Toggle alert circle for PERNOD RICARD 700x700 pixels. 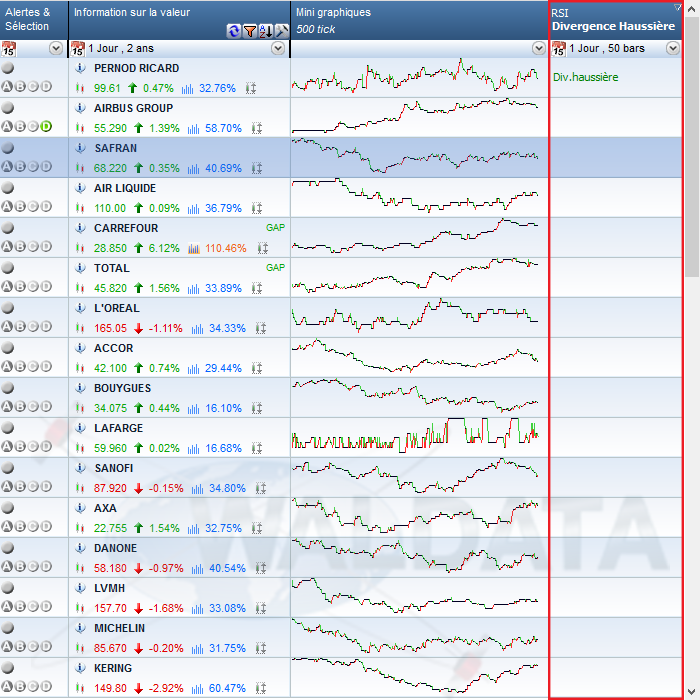point(8,68)
